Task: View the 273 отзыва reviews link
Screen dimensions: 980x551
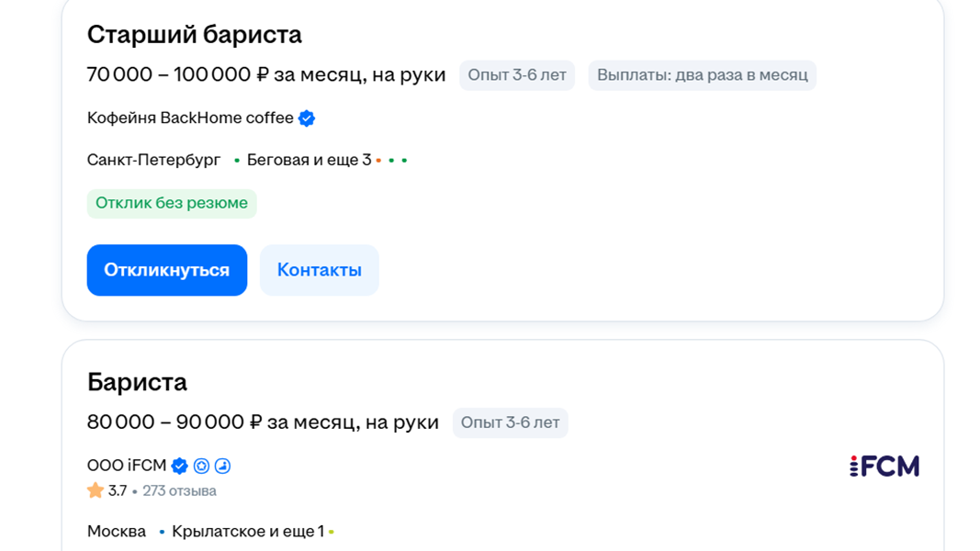Action: (179, 490)
